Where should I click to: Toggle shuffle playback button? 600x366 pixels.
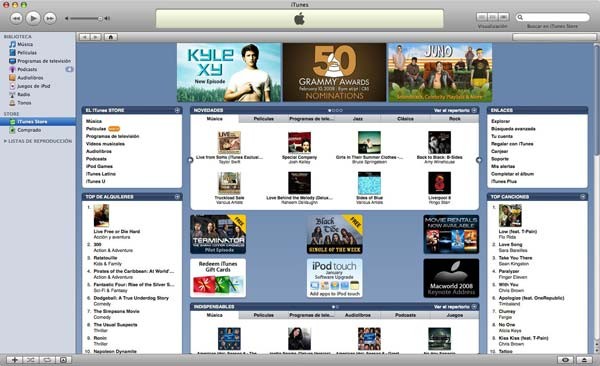point(31,360)
